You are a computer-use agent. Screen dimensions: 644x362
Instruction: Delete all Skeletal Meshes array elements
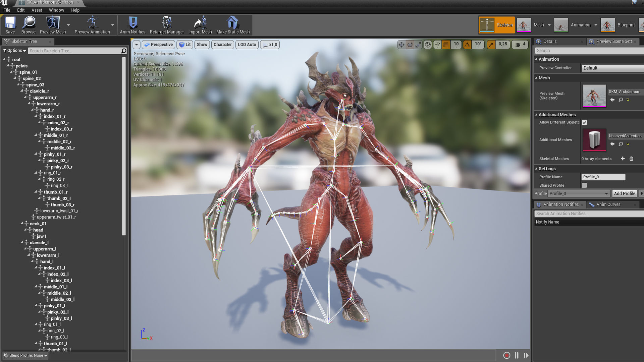[x=631, y=159]
